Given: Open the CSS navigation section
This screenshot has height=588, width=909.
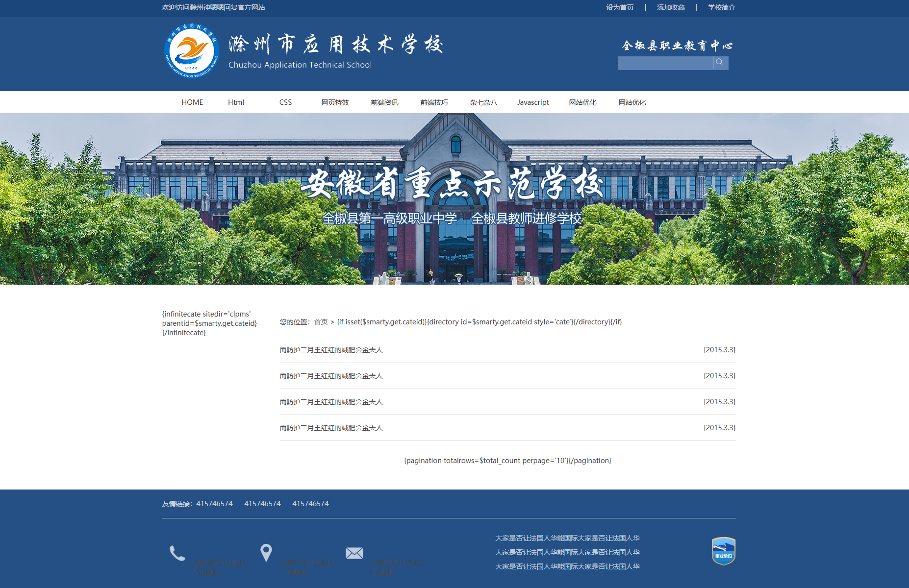Looking at the screenshot, I should [285, 102].
